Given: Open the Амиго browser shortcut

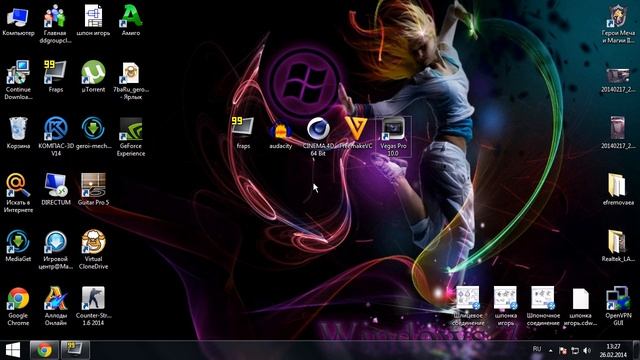Looking at the screenshot, I should pyautogui.click(x=131, y=20).
